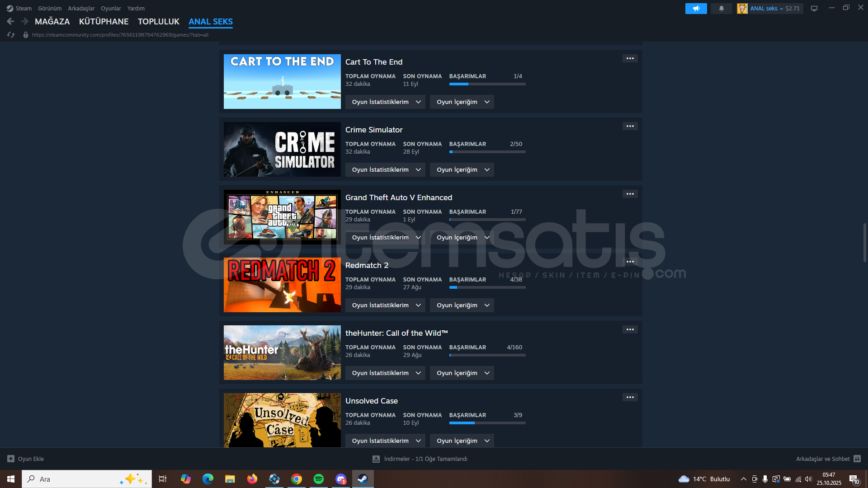Expand Oyun İçeriğim for Redmatch 2
The width and height of the screenshot is (868, 488).
click(462, 305)
